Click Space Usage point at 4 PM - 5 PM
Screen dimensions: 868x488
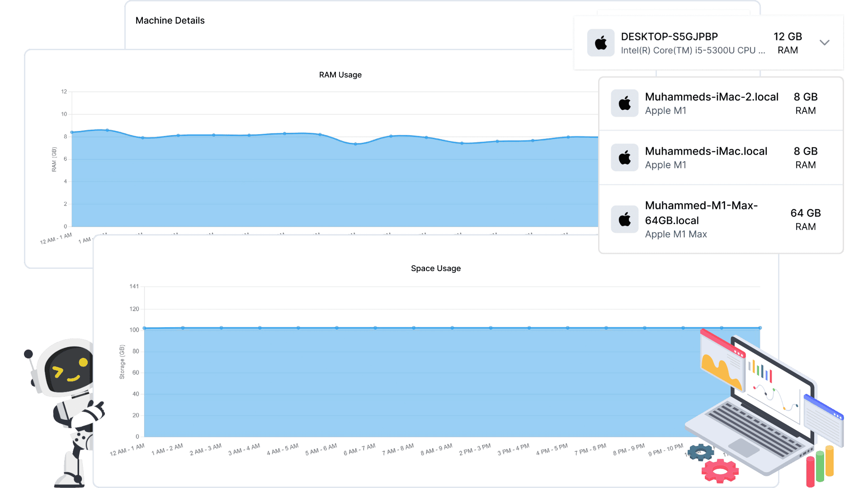568,328
